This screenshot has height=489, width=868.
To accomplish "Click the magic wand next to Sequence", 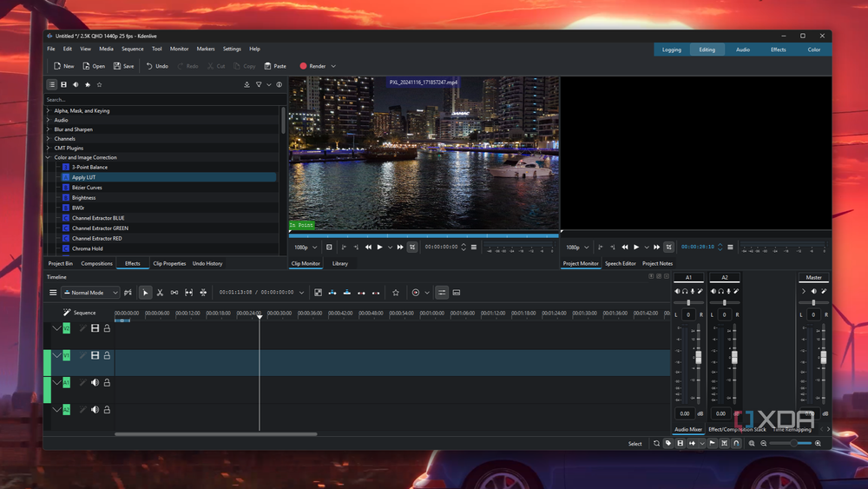I will point(67,313).
